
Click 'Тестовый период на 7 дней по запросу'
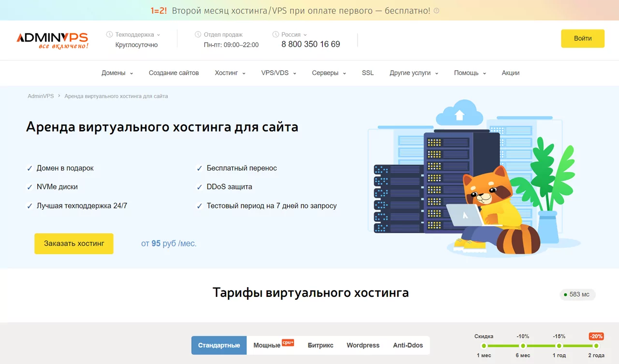[272, 205]
